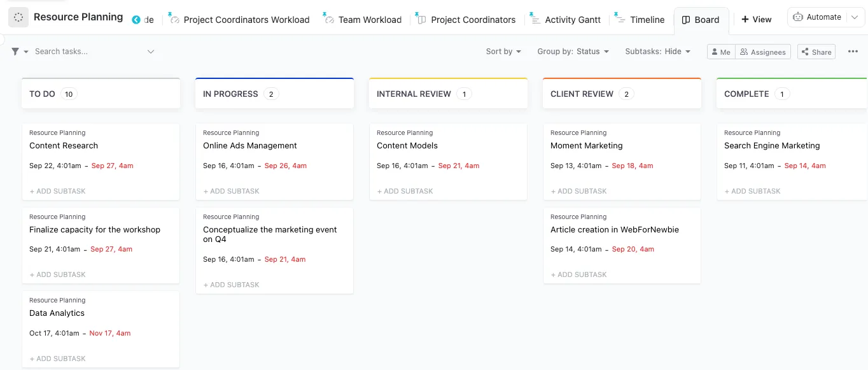Click the INTERNAL REVIEW column header
The height and width of the screenshot is (370, 868).
pos(448,94)
